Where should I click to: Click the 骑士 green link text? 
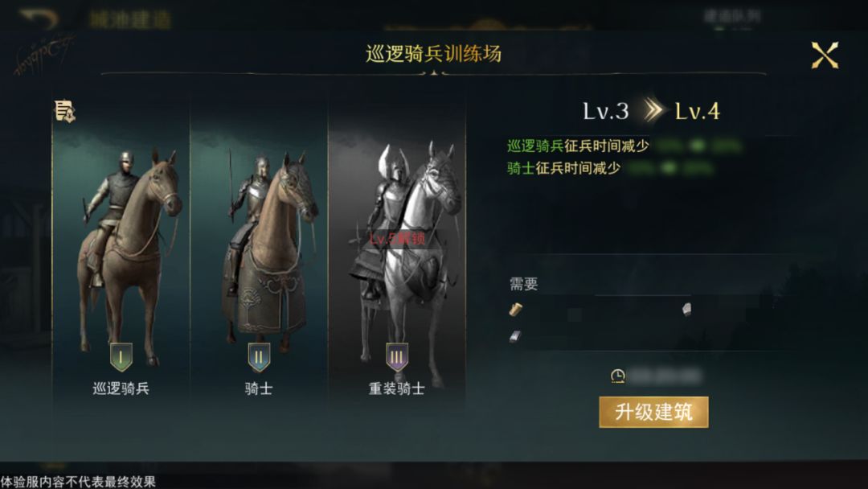click(521, 168)
